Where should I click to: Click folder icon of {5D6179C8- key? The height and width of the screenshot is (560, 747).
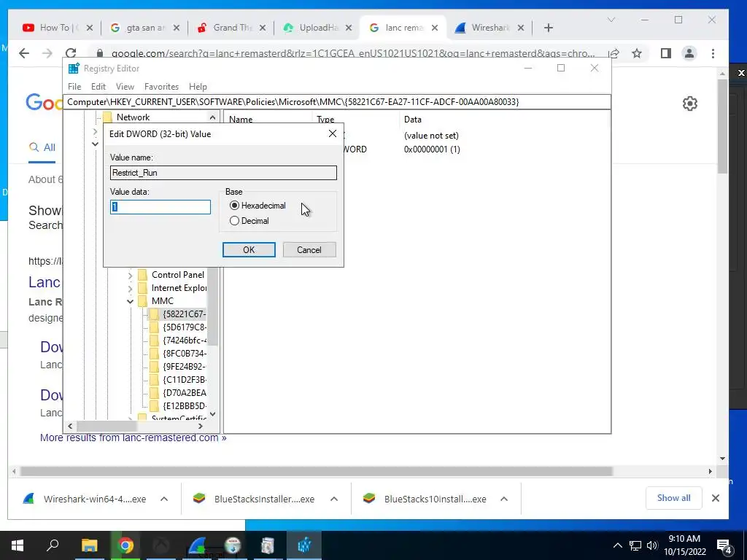[x=154, y=327]
